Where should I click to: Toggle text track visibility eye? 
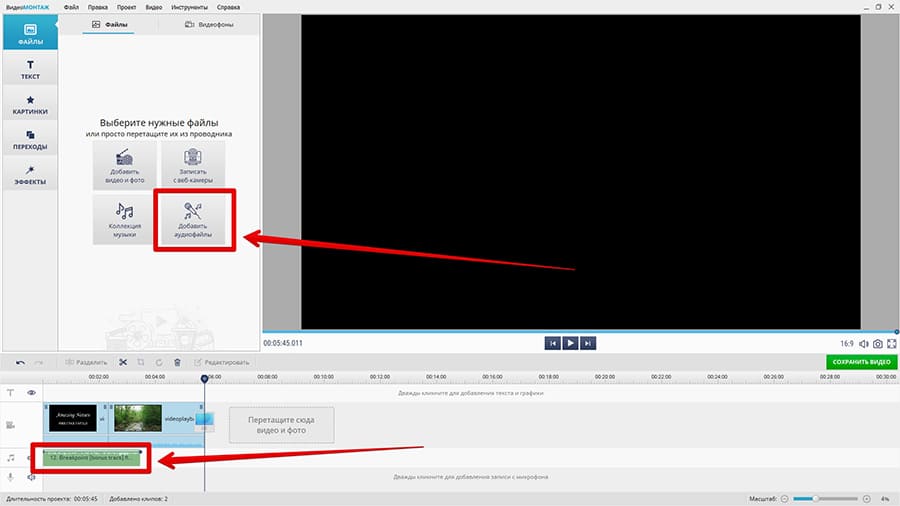point(32,393)
